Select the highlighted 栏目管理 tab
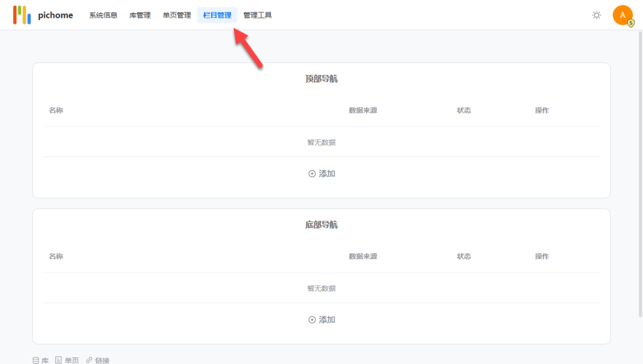Screen dimensions: 643x364 coord(217,15)
